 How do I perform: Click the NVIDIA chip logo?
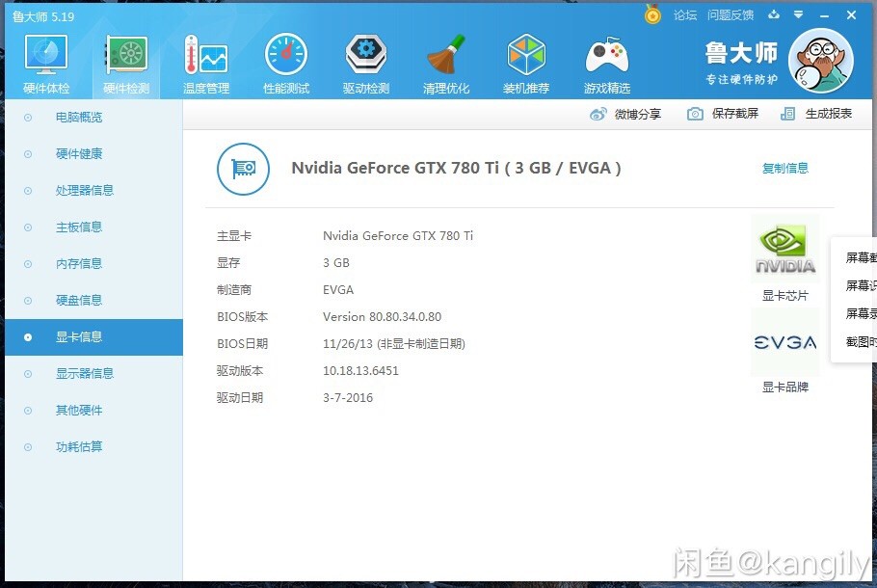pyautogui.click(x=784, y=249)
